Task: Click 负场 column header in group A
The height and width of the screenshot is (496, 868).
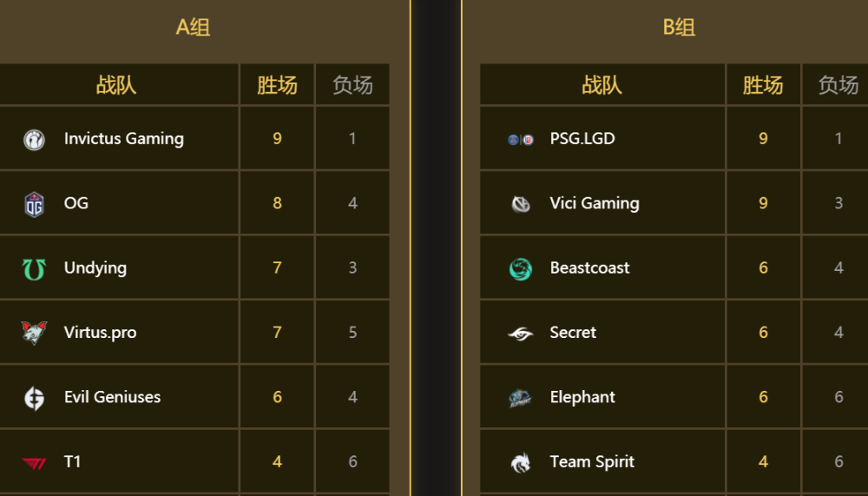Action: tap(352, 85)
